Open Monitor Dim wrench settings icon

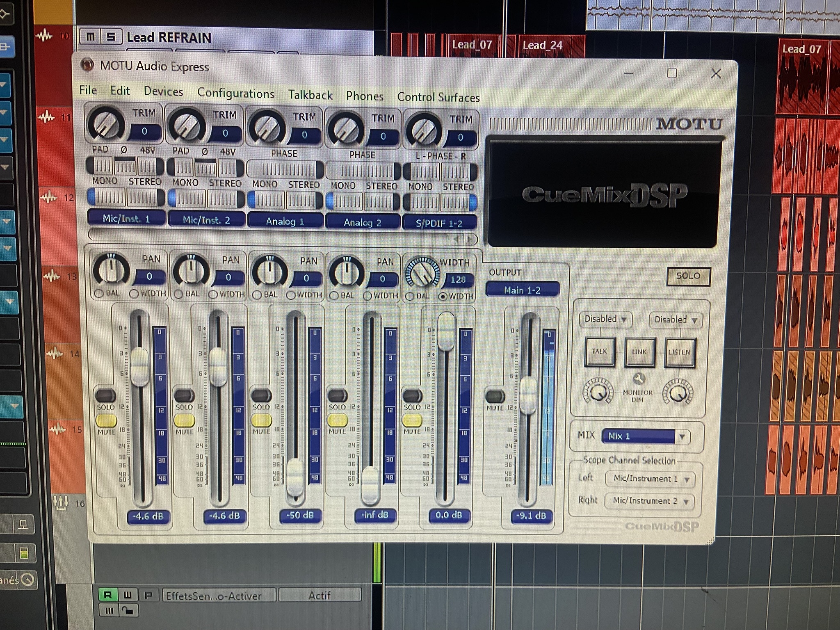click(638, 379)
